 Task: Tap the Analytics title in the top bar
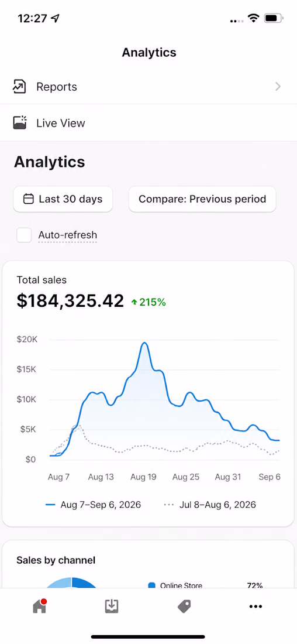coord(149,53)
